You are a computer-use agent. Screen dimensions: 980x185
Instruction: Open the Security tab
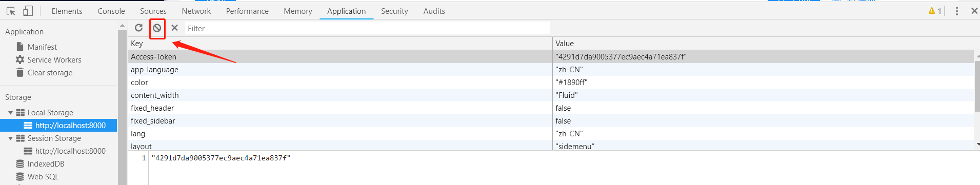[394, 11]
